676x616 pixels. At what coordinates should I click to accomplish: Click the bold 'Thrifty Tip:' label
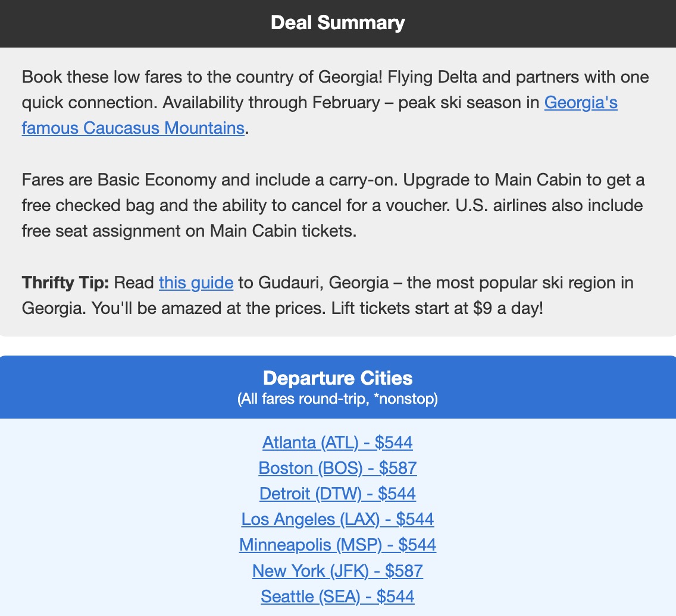[x=65, y=282]
